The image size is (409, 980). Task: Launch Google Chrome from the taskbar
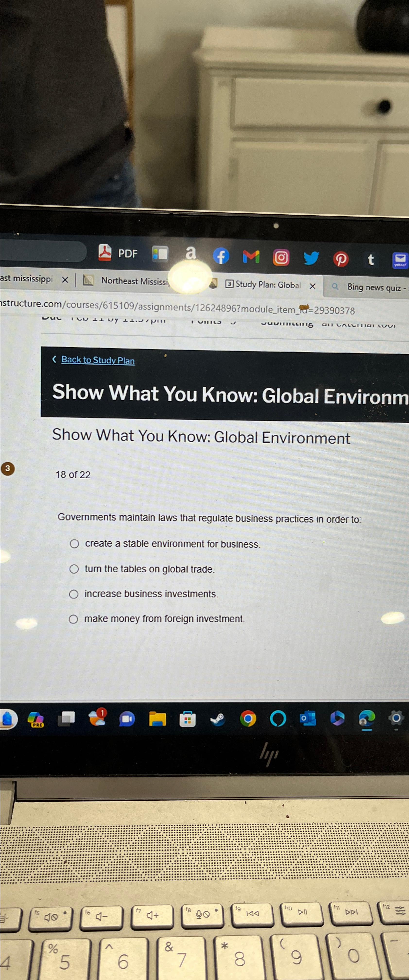click(248, 719)
